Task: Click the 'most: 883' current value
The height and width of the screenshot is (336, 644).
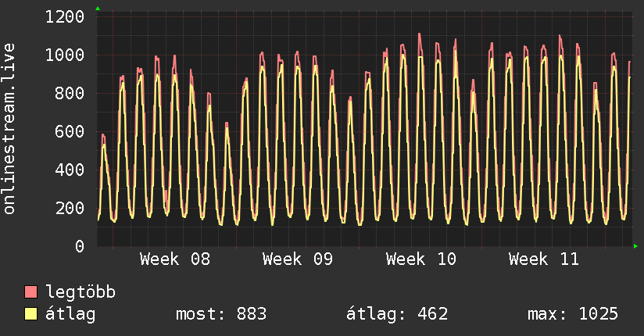Action: [x=223, y=314]
